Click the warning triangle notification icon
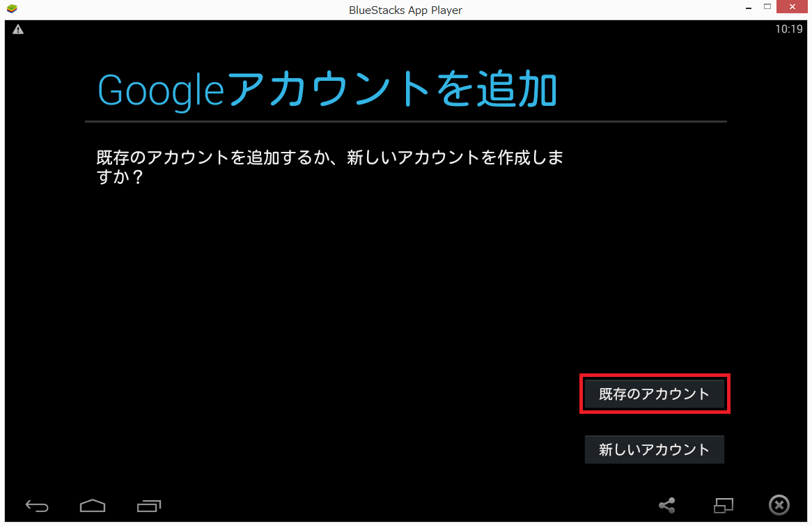Screen dimensions: 812x526 point(18,29)
